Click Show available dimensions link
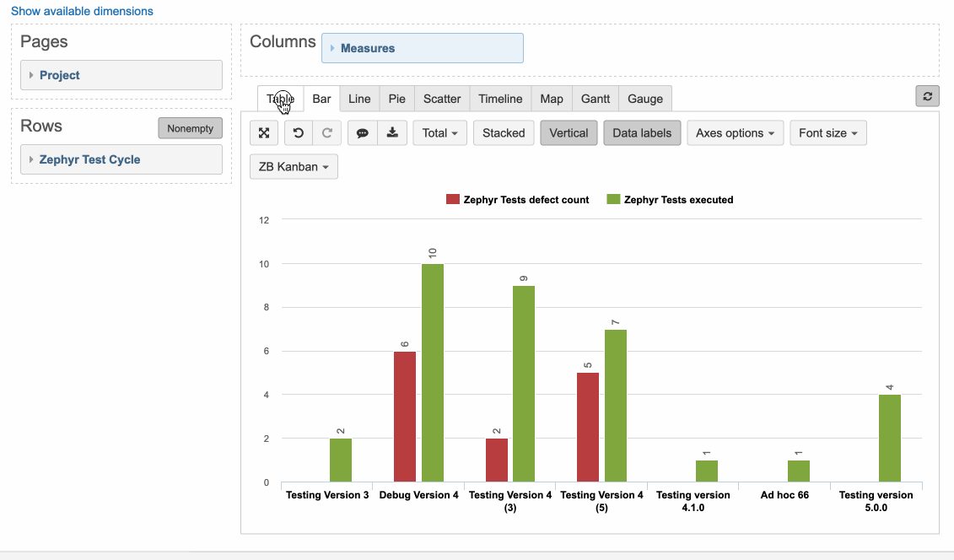 (82, 11)
